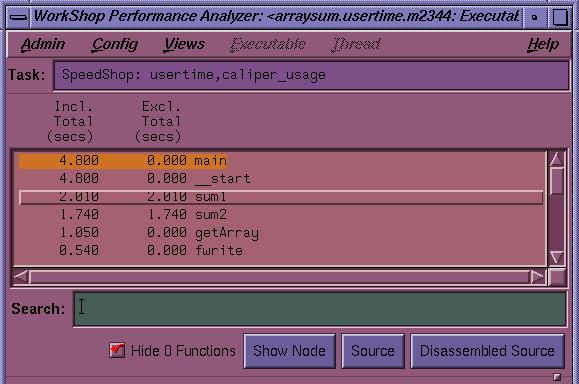Click the disabled Thread menu

[356, 45]
